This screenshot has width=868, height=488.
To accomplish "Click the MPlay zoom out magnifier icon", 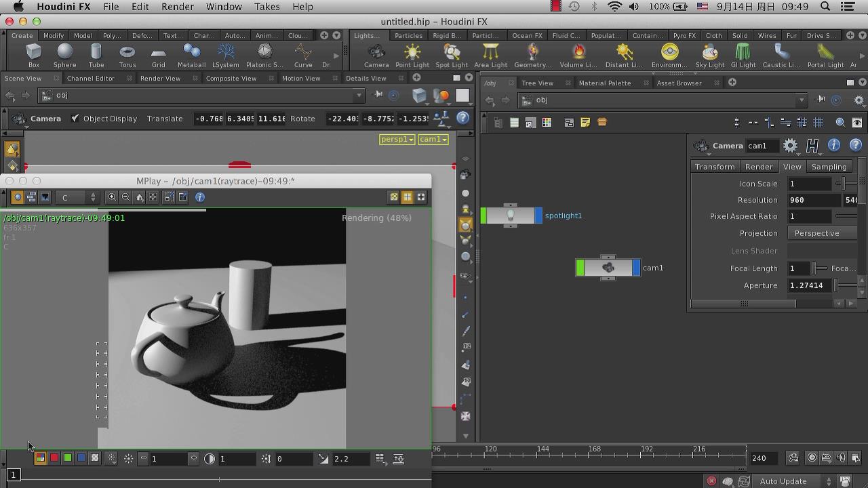I will coord(125,197).
